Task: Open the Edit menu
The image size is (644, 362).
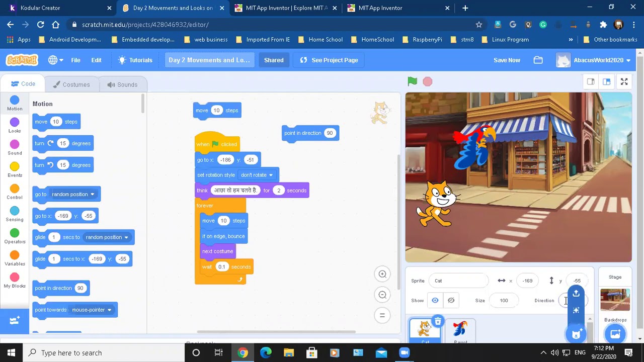Action: point(96,60)
